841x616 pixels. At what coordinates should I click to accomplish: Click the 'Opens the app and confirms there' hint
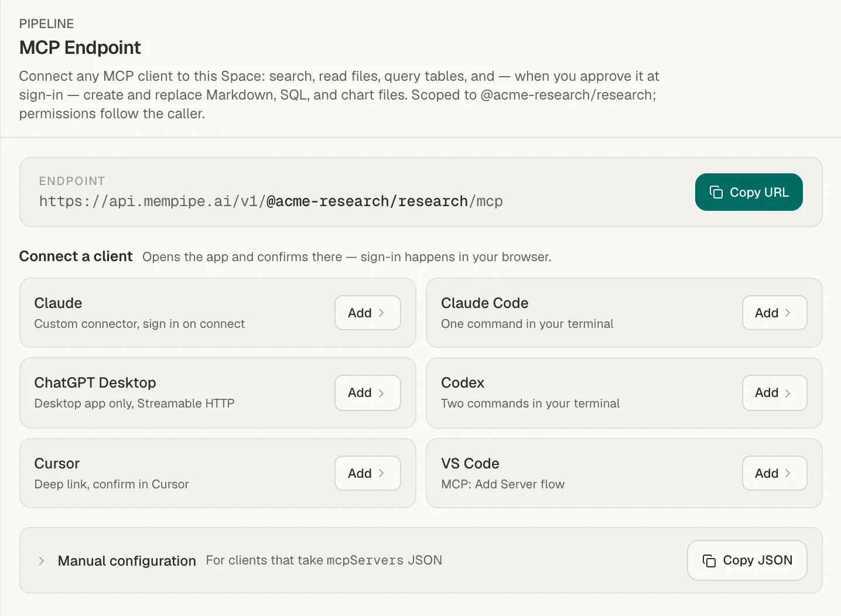click(347, 257)
